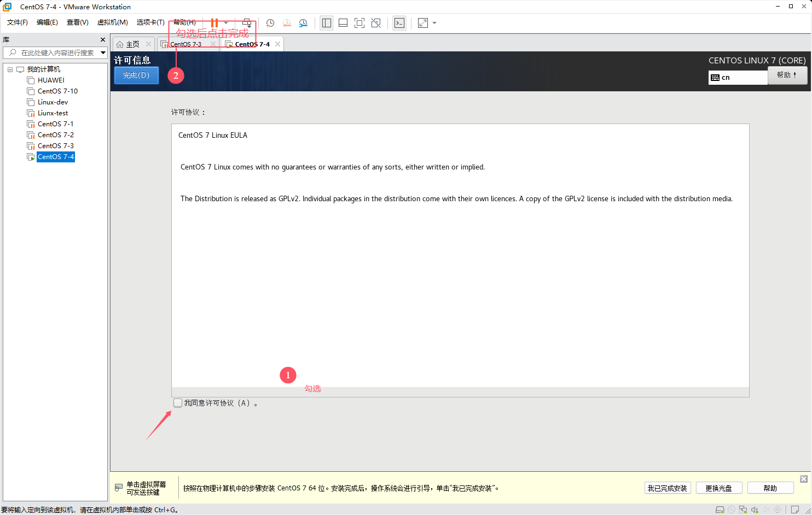Open the stretch mode dropdown arrow
The width and height of the screenshot is (812, 515).
[x=434, y=23]
